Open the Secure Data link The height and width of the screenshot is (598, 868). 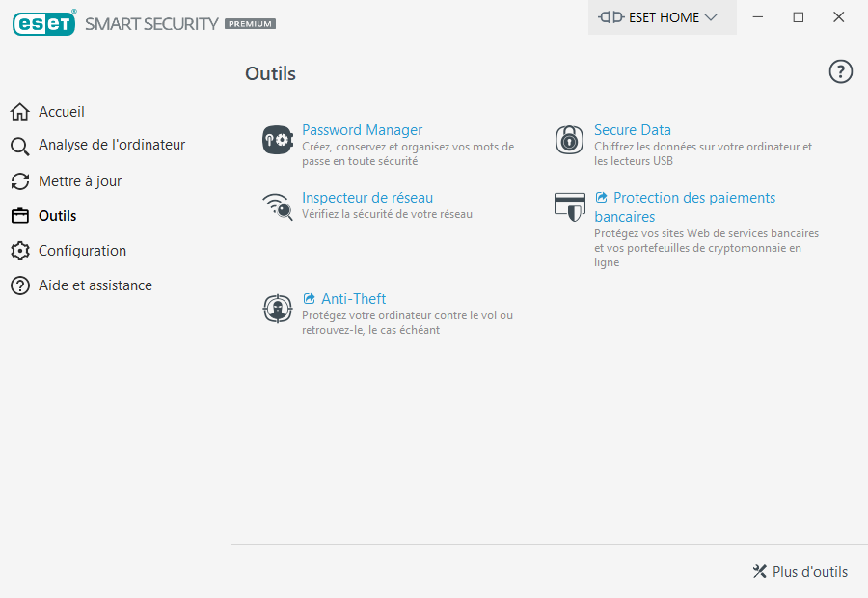tap(632, 130)
